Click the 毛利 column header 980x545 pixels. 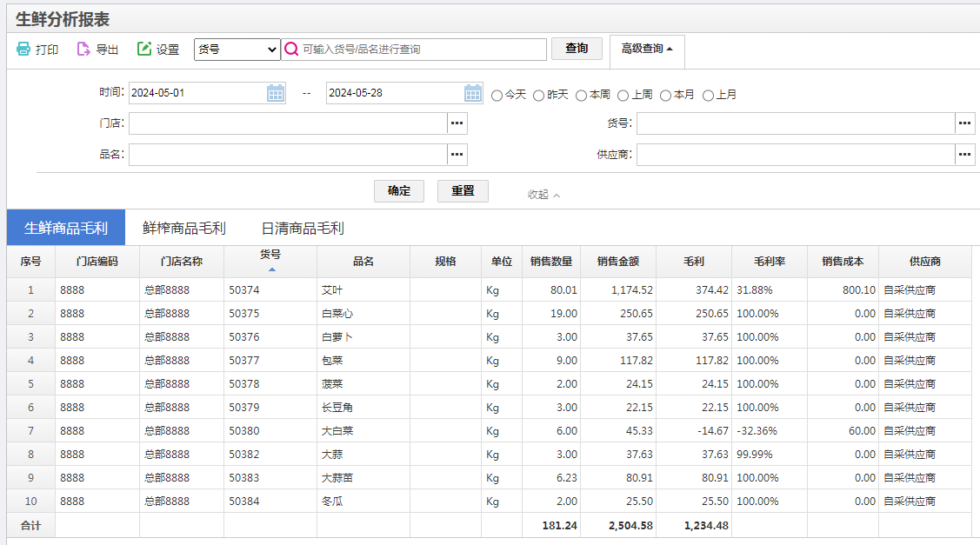coord(694,262)
